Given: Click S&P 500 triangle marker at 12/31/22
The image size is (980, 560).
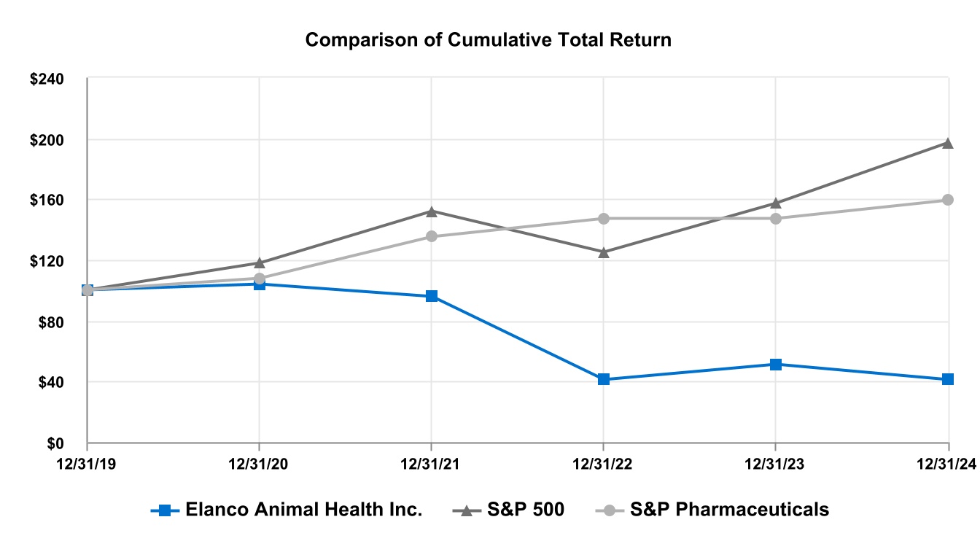Looking at the screenshot, I should click(x=603, y=252).
